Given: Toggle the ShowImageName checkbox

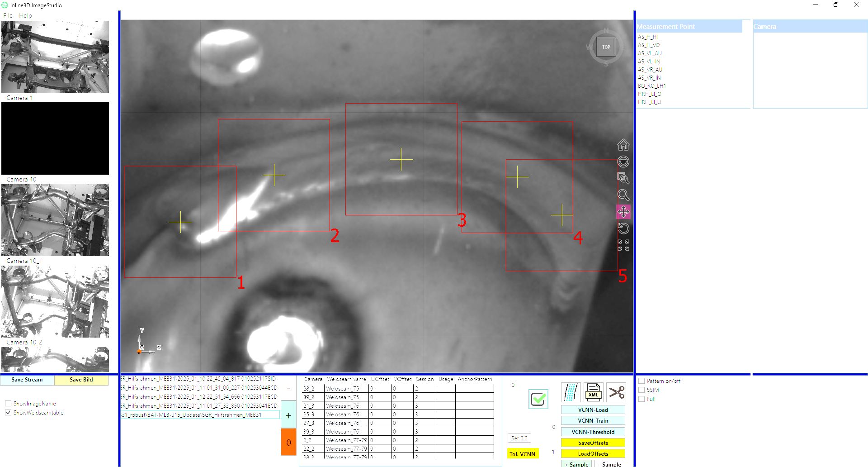Looking at the screenshot, I should tap(8, 404).
